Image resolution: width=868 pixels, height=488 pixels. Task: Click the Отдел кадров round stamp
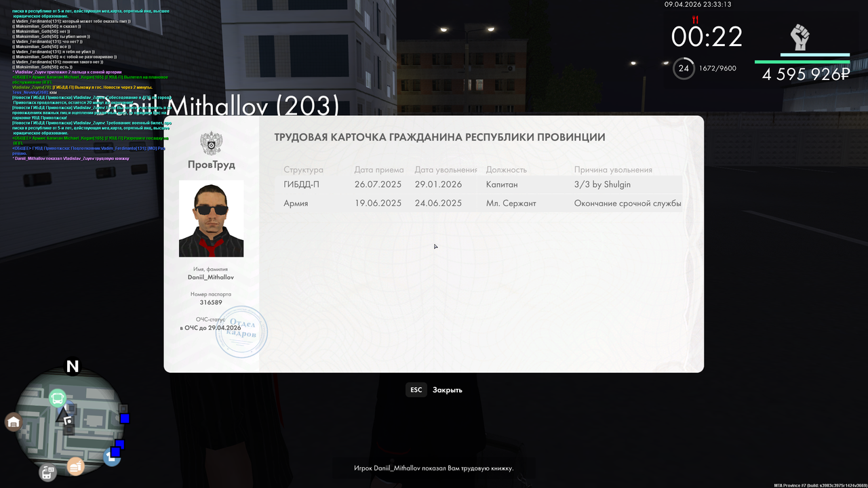(x=241, y=331)
